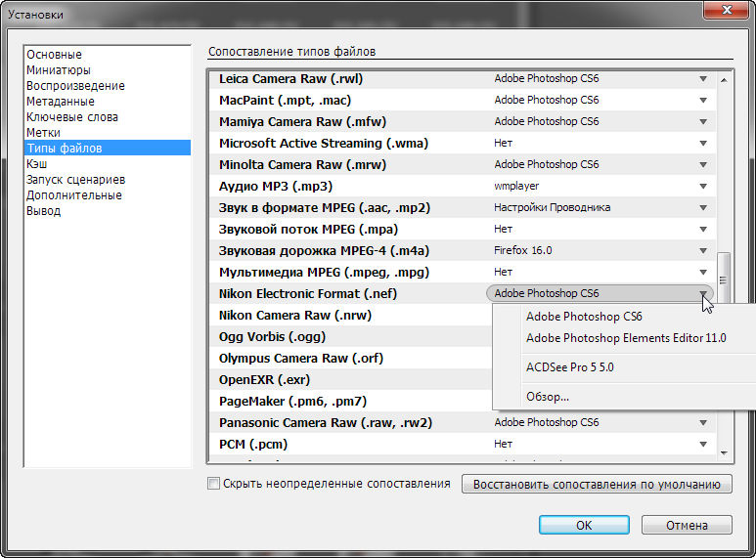The height and width of the screenshot is (558, 756).
Task: Expand the MacPaint (.mpt, .mac) association dropdown
Action: [x=703, y=101]
